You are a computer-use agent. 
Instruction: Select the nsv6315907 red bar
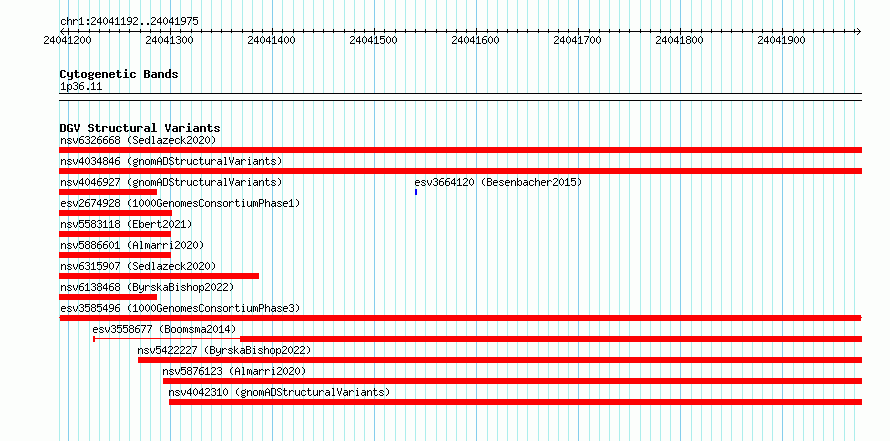click(159, 276)
